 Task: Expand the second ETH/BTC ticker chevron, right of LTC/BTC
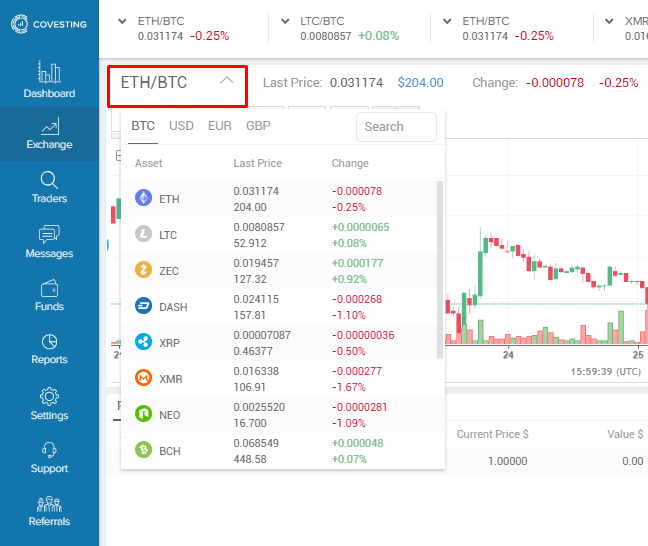[x=447, y=21]
